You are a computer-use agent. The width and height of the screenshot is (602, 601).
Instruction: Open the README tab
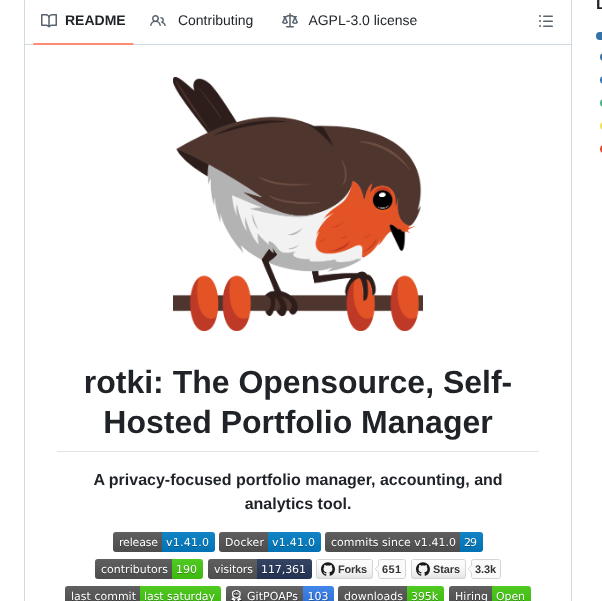pos(83,21)
